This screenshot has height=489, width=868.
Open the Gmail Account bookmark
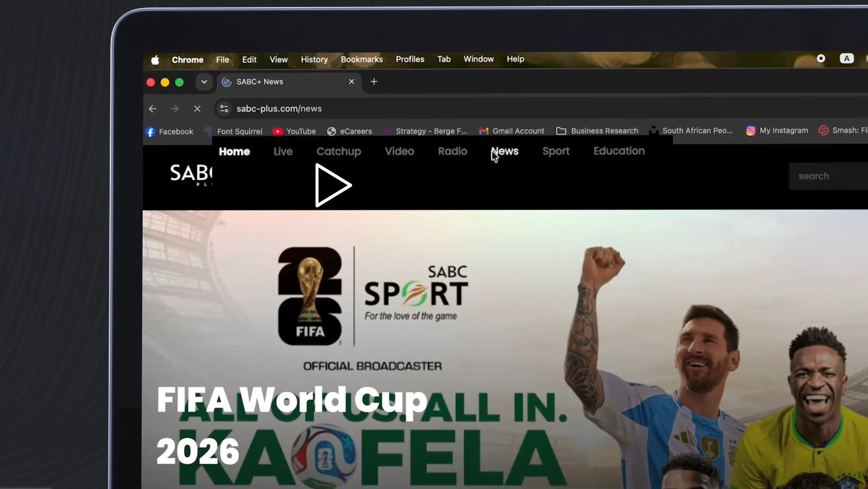(512, 131)
